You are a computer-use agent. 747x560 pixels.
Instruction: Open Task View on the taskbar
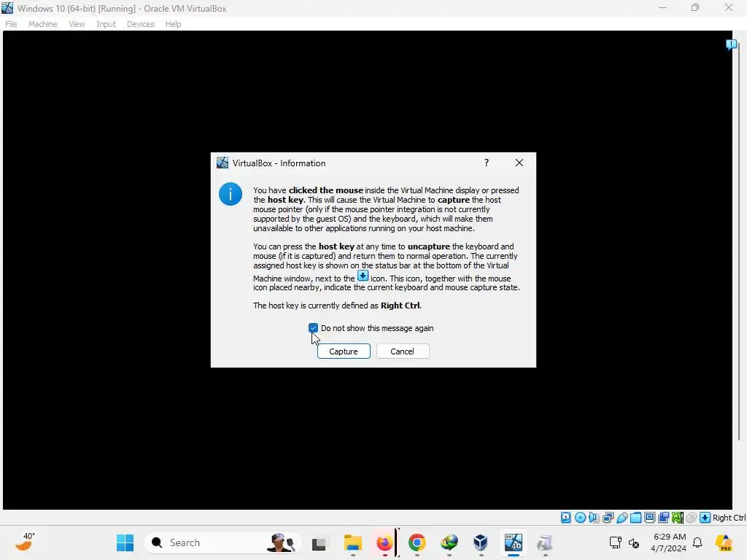tap(319, 542)
